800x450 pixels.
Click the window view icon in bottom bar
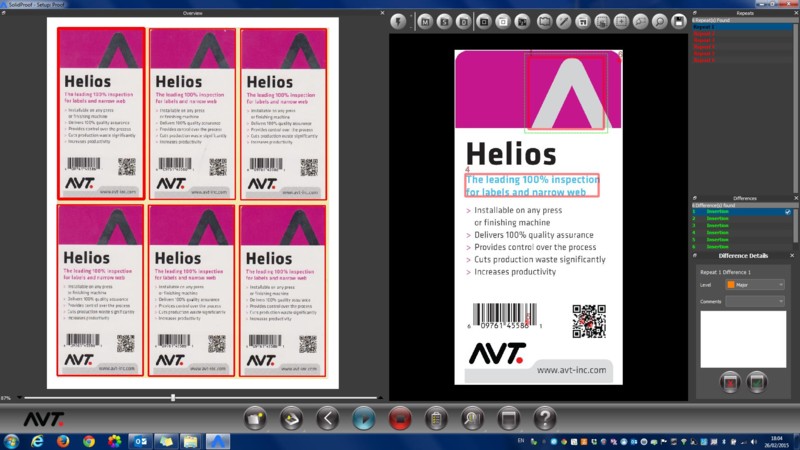coord(509,419)
